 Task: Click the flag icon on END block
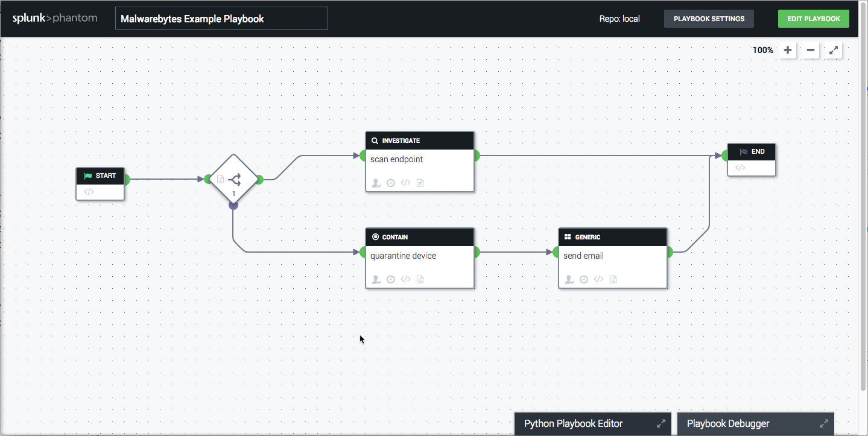tap(743, 152)
